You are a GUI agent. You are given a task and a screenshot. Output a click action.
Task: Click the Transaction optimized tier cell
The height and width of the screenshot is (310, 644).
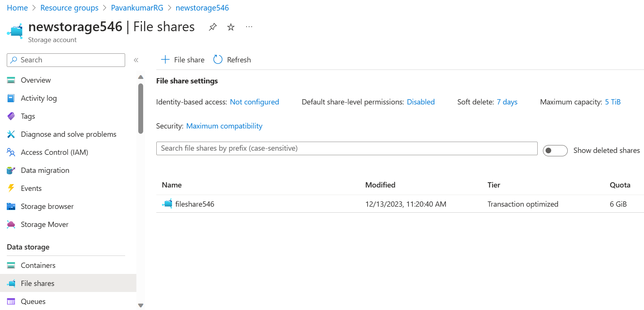(x=523, y=204)
